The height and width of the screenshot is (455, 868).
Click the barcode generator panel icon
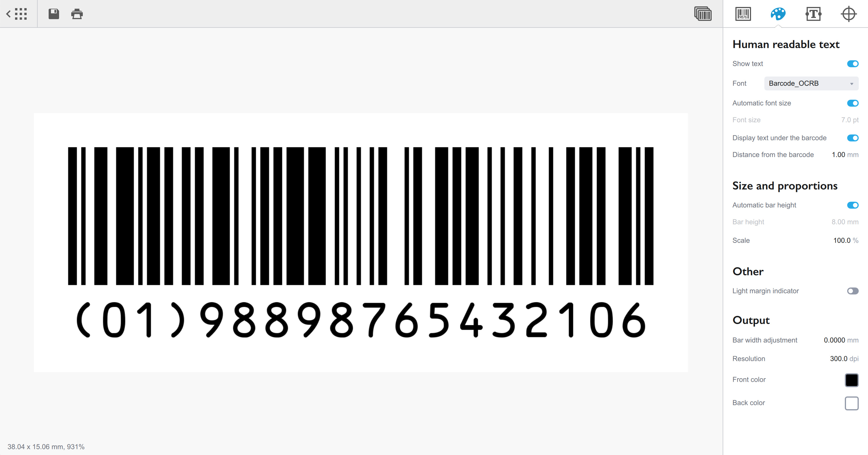(x=743, y=14)
